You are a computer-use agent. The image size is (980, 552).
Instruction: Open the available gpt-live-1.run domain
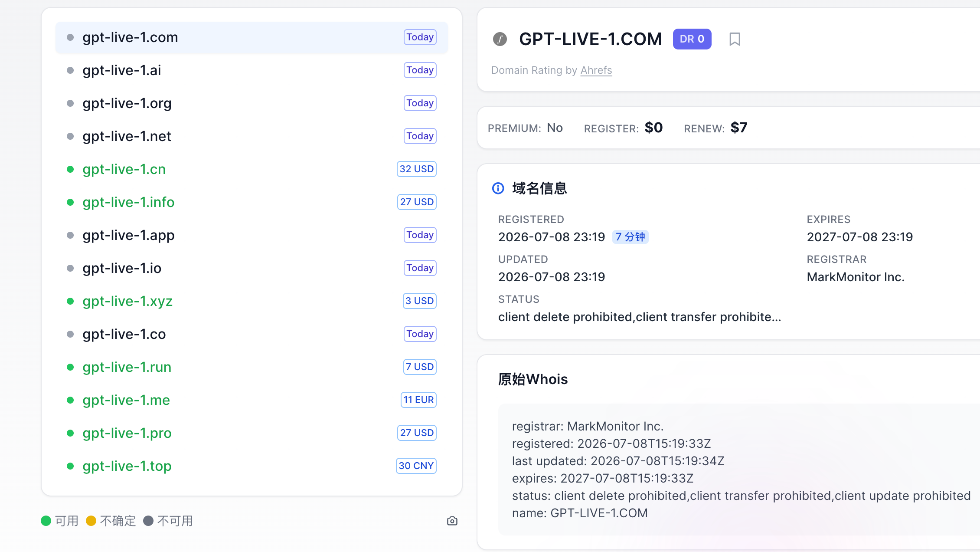(x=252, y=367)
